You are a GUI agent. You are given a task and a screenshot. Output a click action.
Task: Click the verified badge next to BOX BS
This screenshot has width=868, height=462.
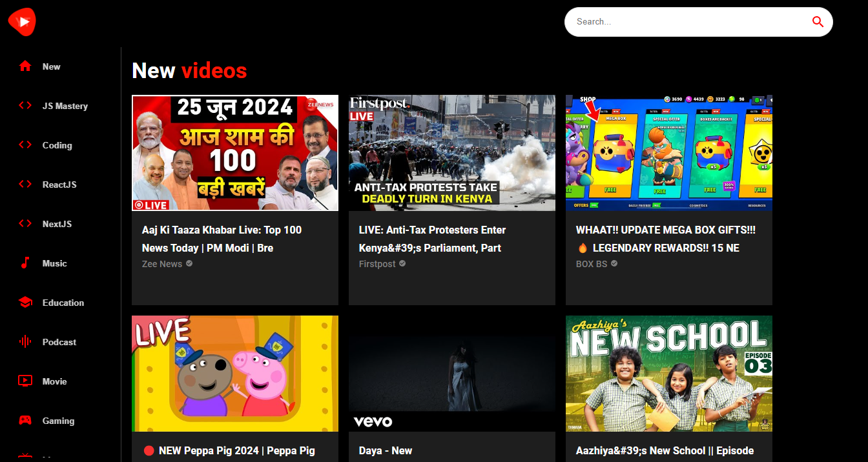tap(614, 264)
